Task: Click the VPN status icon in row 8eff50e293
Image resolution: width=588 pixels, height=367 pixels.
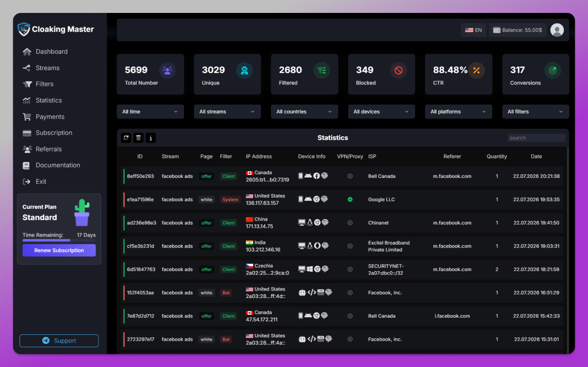Action: (350, 176)
